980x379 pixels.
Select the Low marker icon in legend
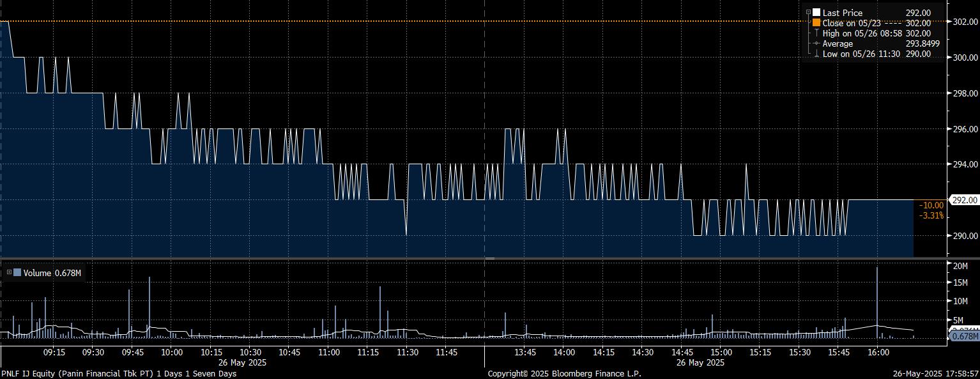coord(816,54)
